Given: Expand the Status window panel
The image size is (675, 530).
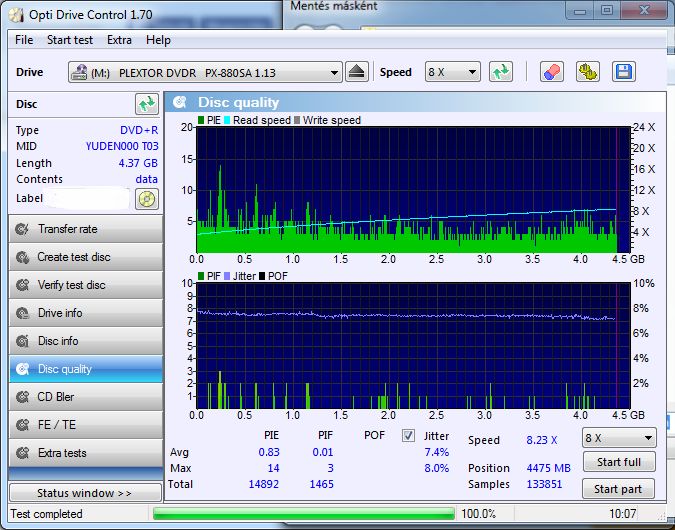Looking at the screenshot, I should click(84, 493).
